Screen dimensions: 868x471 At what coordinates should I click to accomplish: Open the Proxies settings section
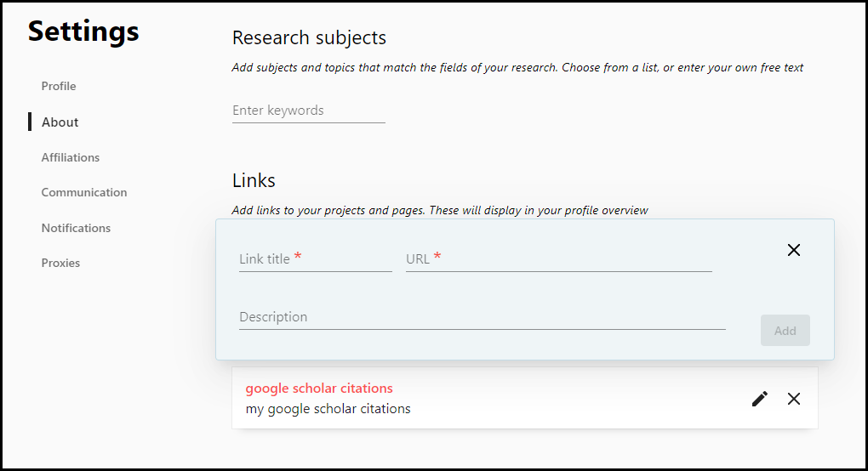tap(60, 263)
